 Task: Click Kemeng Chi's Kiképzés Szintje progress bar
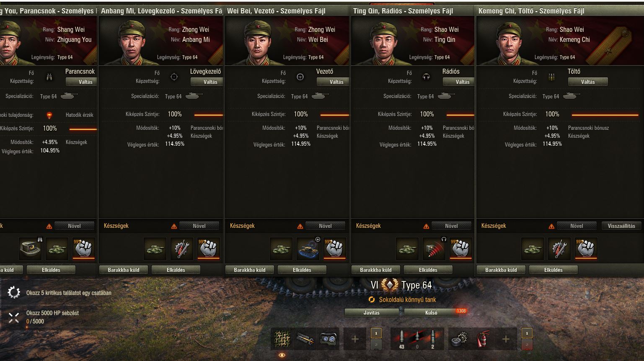605,115
